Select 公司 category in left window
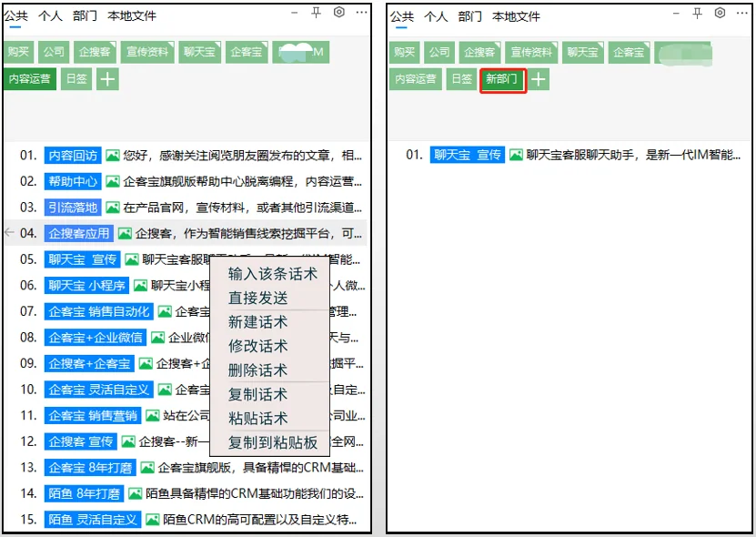The image size is (756, 537). (x=54, y=52)
